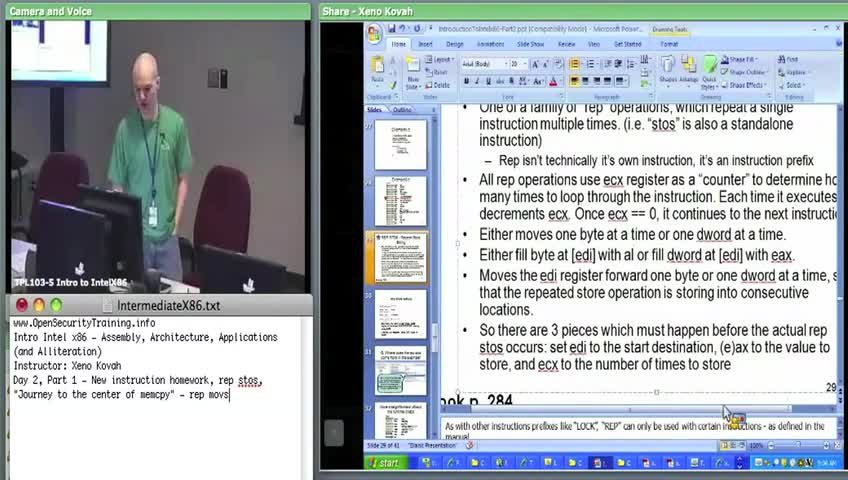Switch to the Slide Show ribbon tab
Viewport: 848px width, 480px height.
coord(531,44)
